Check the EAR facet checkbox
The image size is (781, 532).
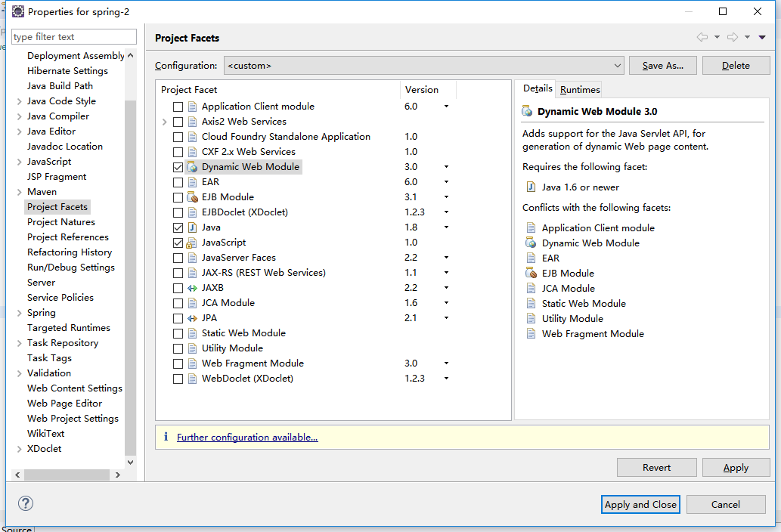coord(178,183)
